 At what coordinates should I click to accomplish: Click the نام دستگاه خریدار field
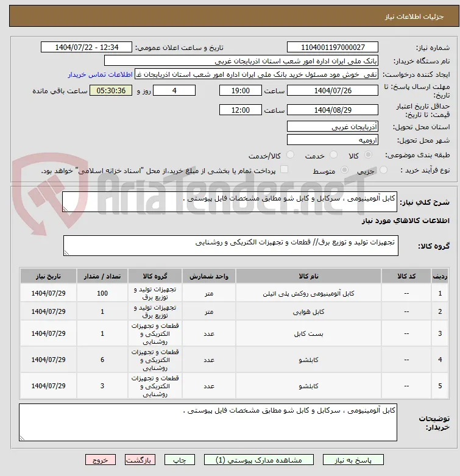pyautogui.click(x=241, y=61)
